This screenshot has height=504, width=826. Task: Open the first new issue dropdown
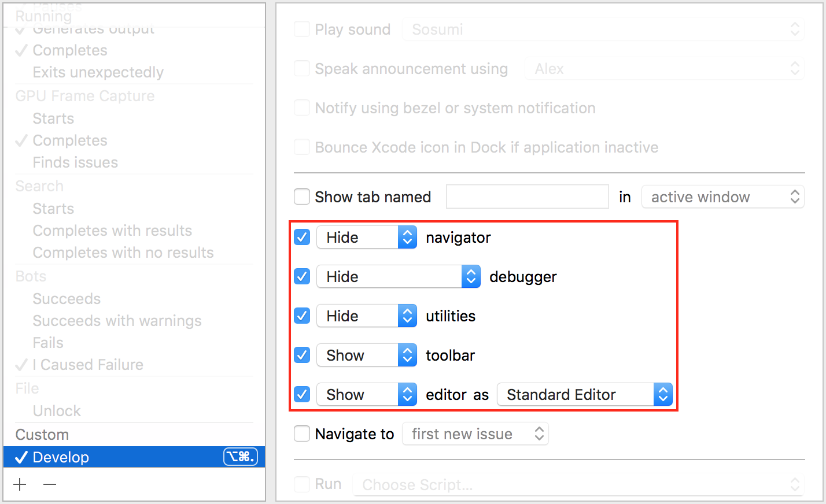pyautogui.click(x=475, y=434)
